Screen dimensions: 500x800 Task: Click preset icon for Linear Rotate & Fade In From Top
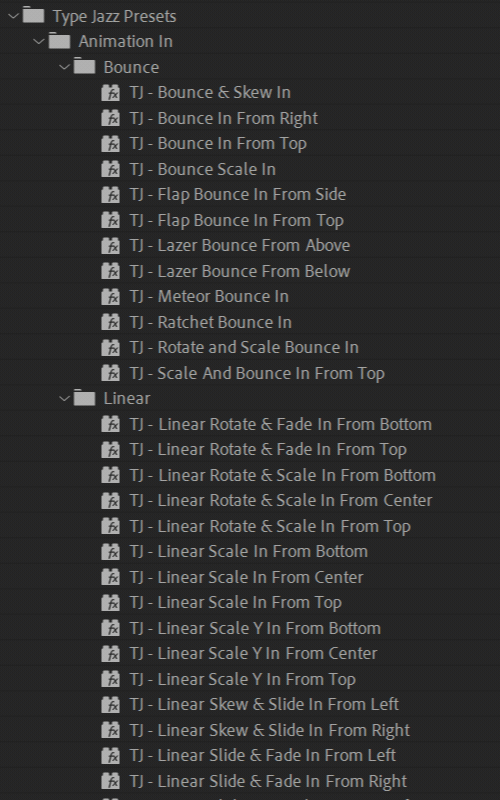(111, 449)
